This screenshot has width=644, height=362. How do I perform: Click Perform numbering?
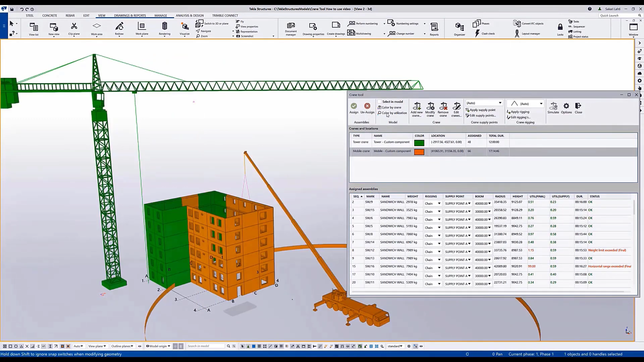coord(363,23)
